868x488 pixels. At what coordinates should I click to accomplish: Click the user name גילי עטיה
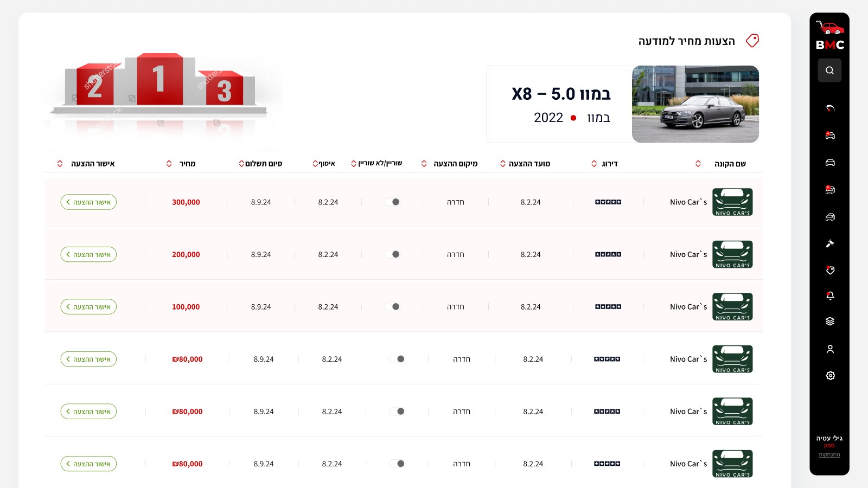pos(829,438)
